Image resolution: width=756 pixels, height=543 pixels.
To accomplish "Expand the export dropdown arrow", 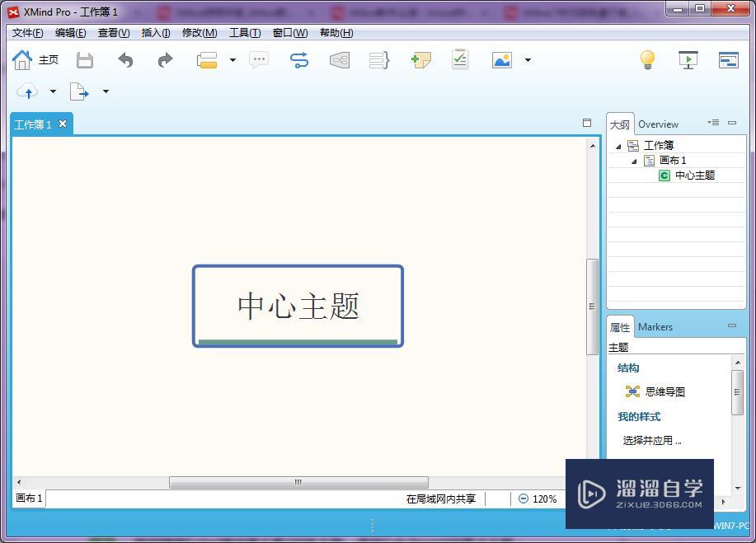I will [x=106, y=91].
